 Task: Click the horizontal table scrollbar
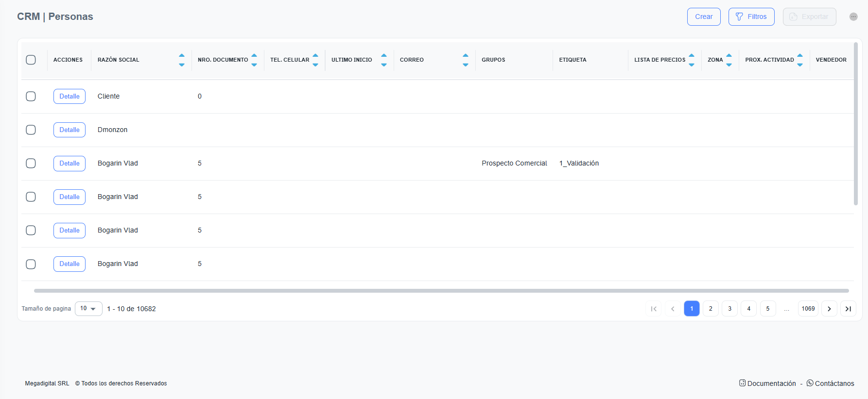pos(441,291)
